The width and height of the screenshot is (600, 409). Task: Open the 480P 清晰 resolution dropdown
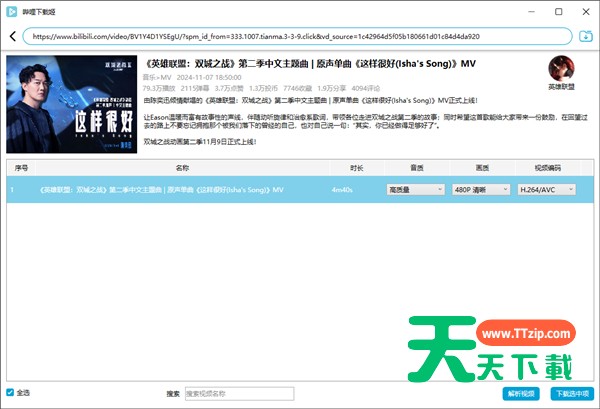(x=481, y=189)
